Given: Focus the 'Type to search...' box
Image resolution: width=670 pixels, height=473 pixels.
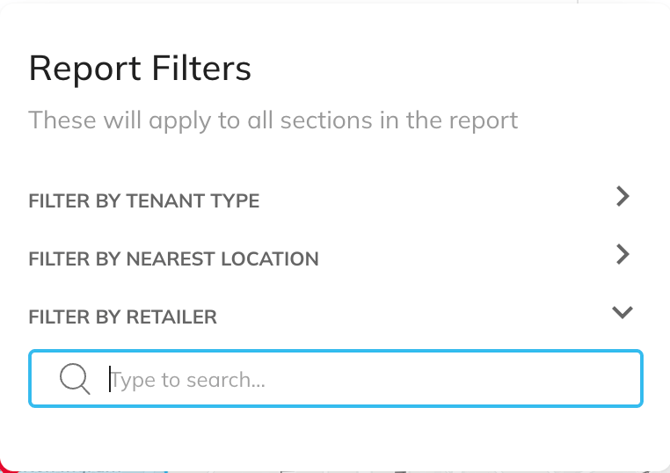Looking at the screenshot, I should point(370,379).
